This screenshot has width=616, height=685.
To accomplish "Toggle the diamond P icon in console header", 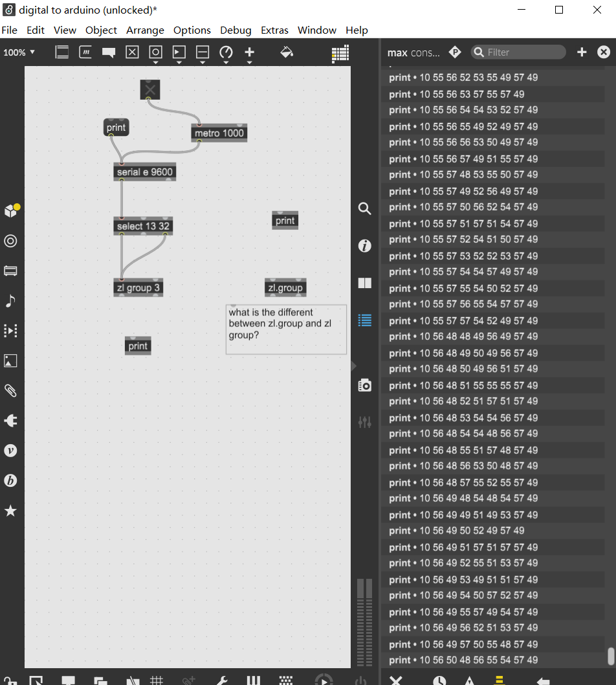I will pos(455,52).
